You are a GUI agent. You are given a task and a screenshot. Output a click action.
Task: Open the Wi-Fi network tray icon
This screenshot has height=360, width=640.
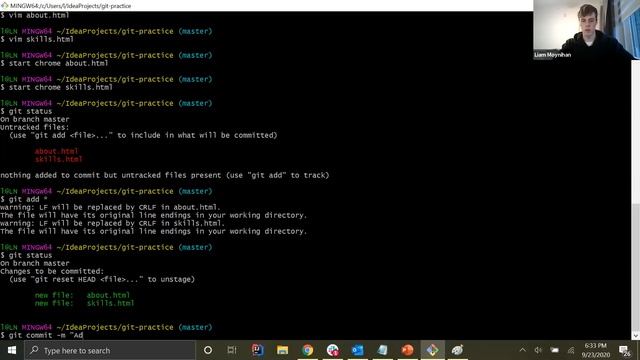coord(571,350)
